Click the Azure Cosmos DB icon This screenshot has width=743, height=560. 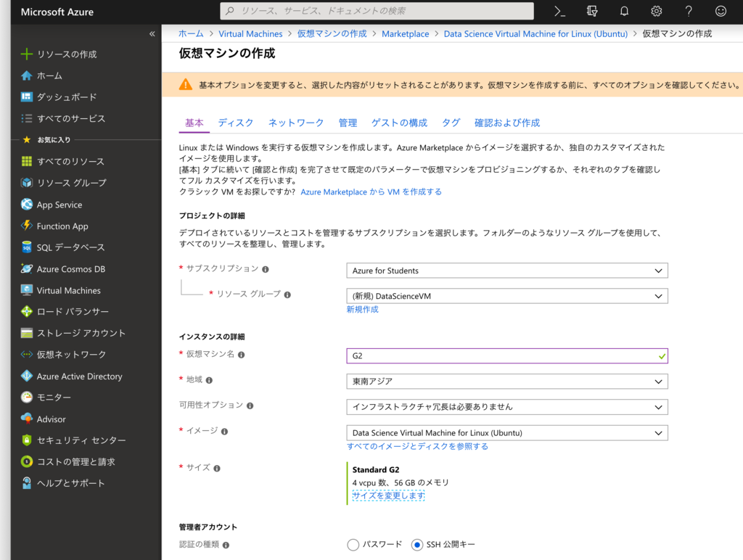[27, 268]
